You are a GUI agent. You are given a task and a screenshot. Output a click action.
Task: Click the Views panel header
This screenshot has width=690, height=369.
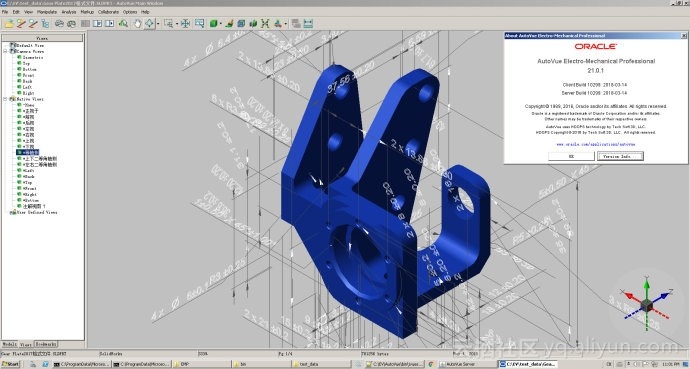point(42,38)
